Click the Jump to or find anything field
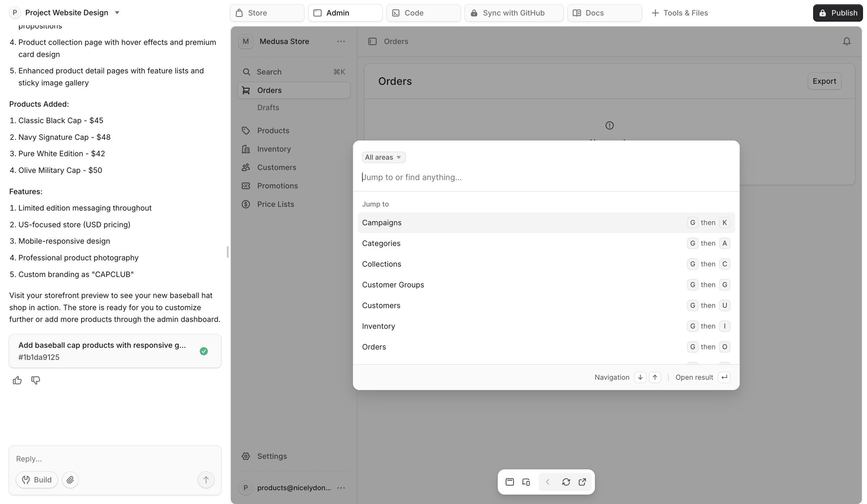867x504 pixels. (546, 177)
